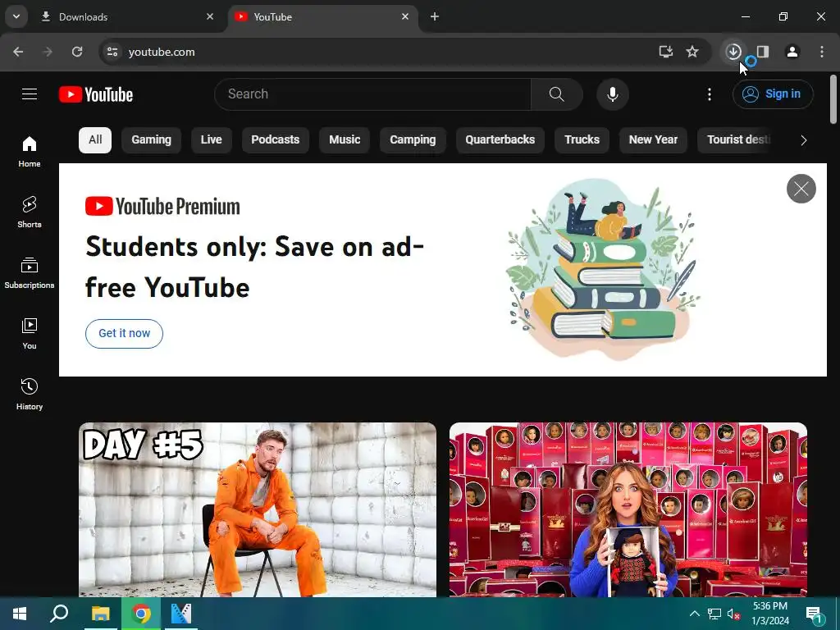
Task: Select the Trucks filter chip
Action: pyautogui.click(x=582, y=139)
